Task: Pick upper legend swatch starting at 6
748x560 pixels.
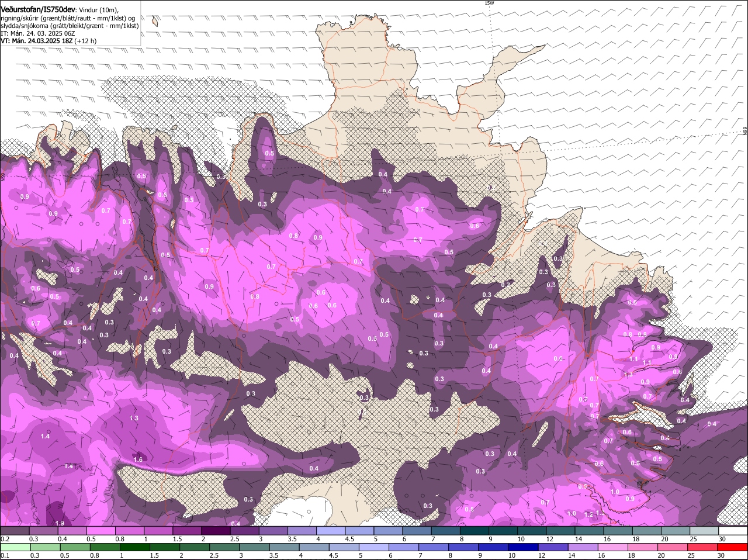Action: click(x=416, y=531)
